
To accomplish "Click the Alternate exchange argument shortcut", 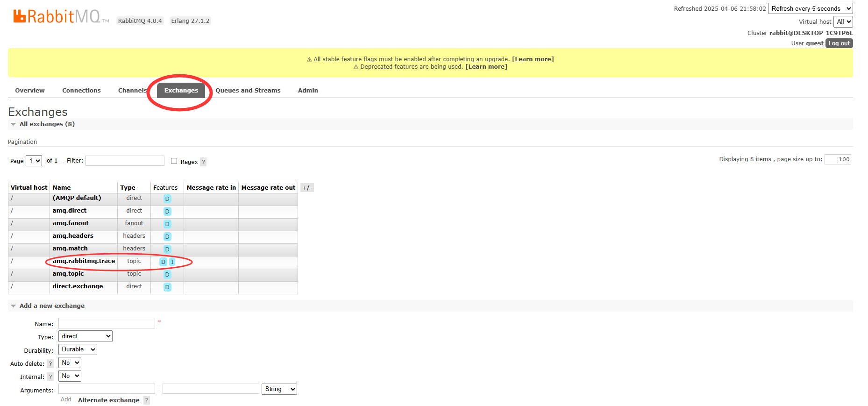I will (109, 400).
